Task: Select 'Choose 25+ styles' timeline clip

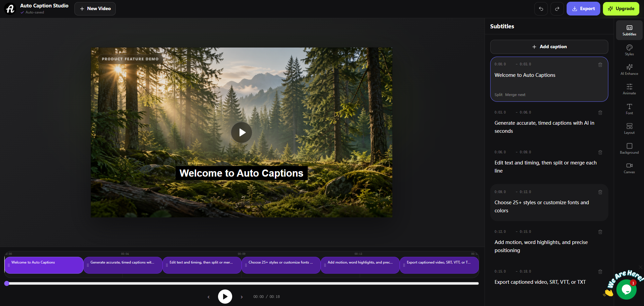Action: tap(281, 265)
